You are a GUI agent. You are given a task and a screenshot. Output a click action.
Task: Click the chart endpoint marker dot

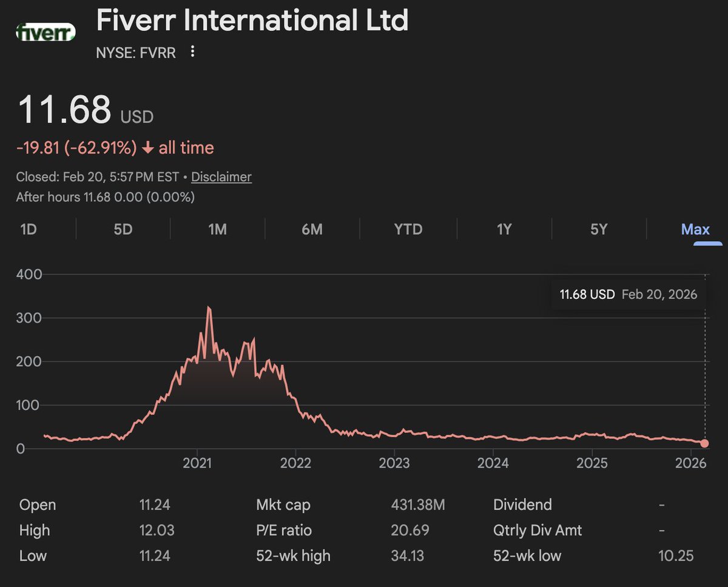pos(704,444)
